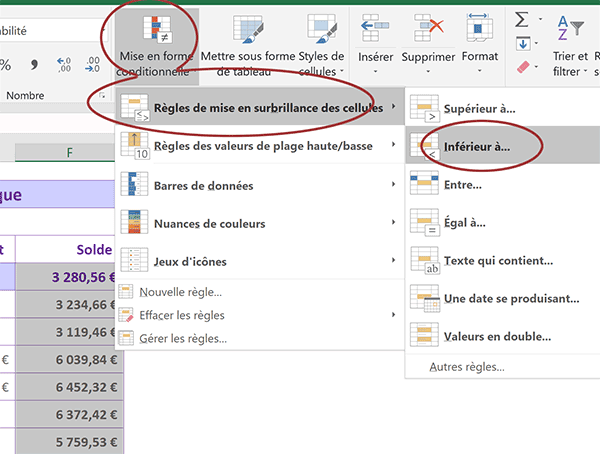Select cell with 6 372,42 €
The width and height of the screenshot is (600, 454).
(69, 415)
